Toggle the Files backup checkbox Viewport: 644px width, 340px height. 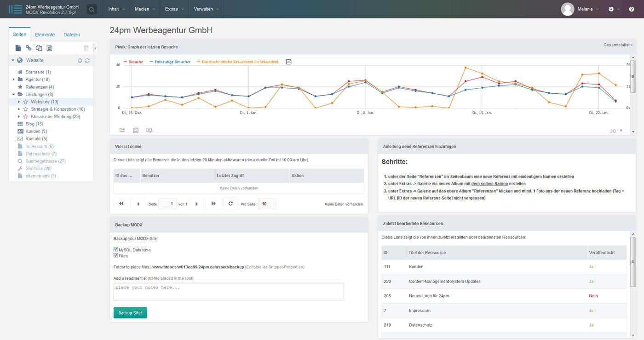pyautogui.click(x=116, y=255)
